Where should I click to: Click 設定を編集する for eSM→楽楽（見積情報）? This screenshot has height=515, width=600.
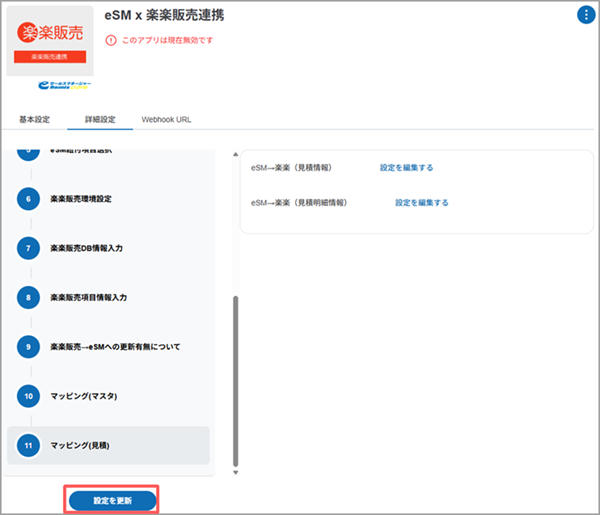(406, 168)
